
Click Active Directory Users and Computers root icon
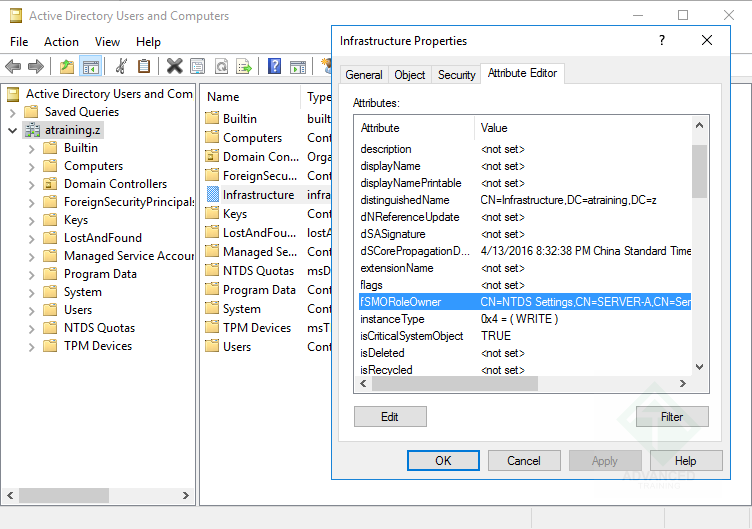13,94
